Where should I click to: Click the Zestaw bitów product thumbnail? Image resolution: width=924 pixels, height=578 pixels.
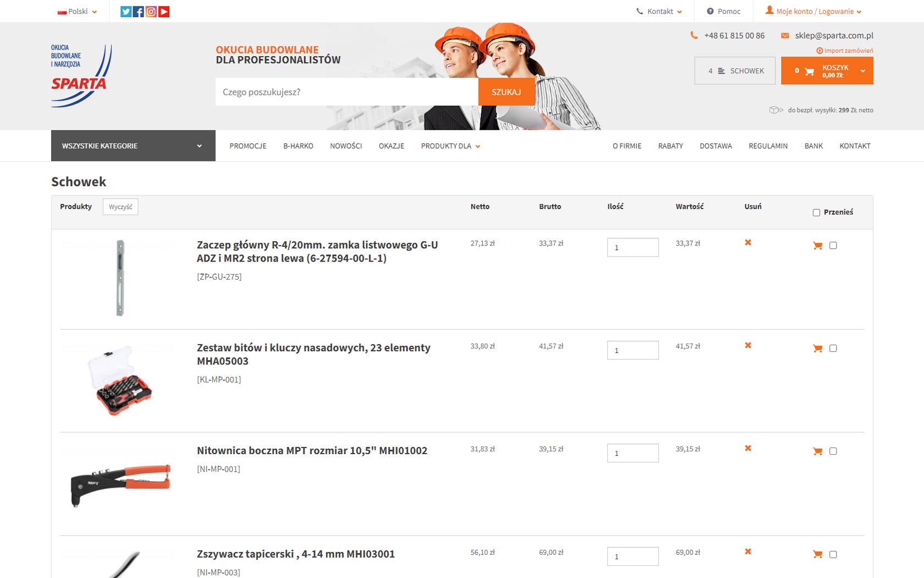tap(120, 380)
